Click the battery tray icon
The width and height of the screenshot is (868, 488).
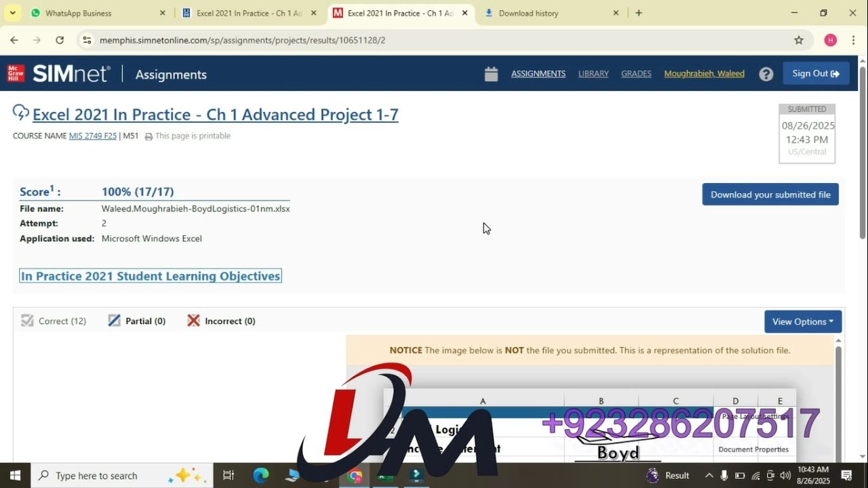(x=740, y=475)
